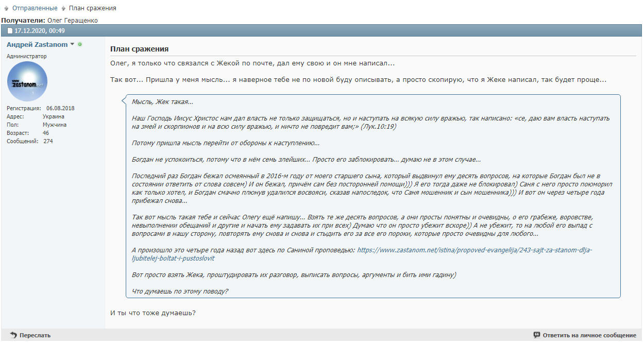The width and height of the screenshot is (644, 344).
Task: Open recipient Олег Геращенко profile
Action: point(73,21)
